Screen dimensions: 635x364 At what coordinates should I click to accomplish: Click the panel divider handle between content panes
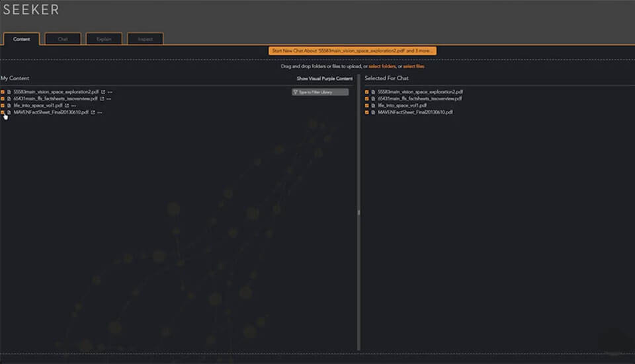pos(359,212)
